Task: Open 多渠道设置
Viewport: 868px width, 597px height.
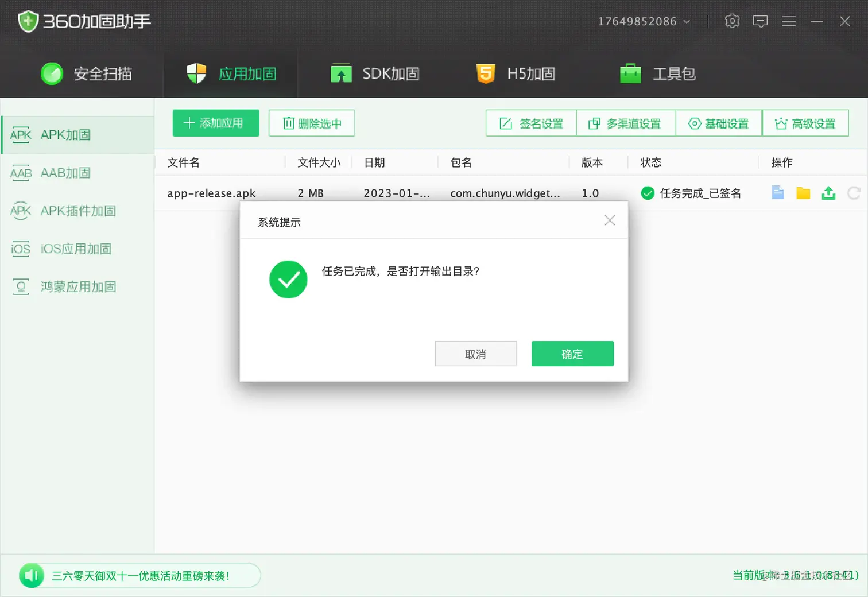Action: [x=626, y=123]
